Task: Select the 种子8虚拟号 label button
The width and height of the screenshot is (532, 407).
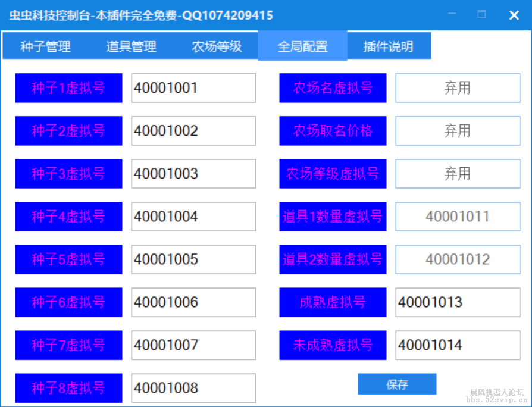Action: tap(68, 388)
